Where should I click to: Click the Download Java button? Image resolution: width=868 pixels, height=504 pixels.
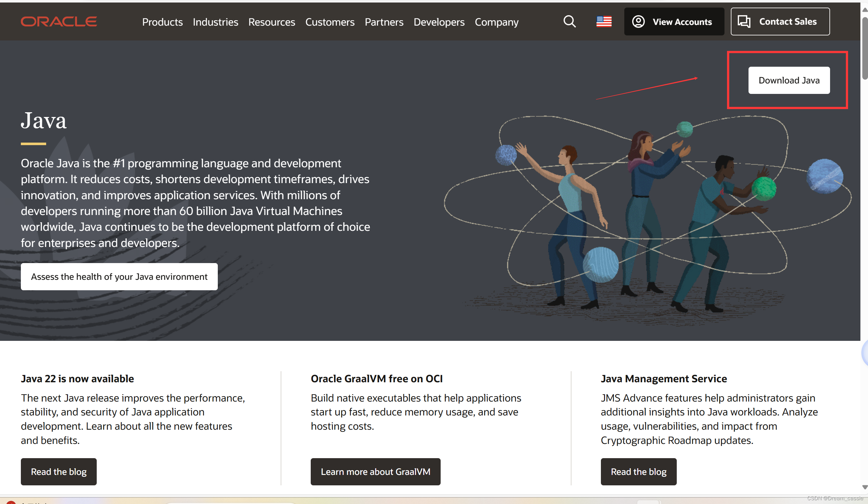pos(789,80)
